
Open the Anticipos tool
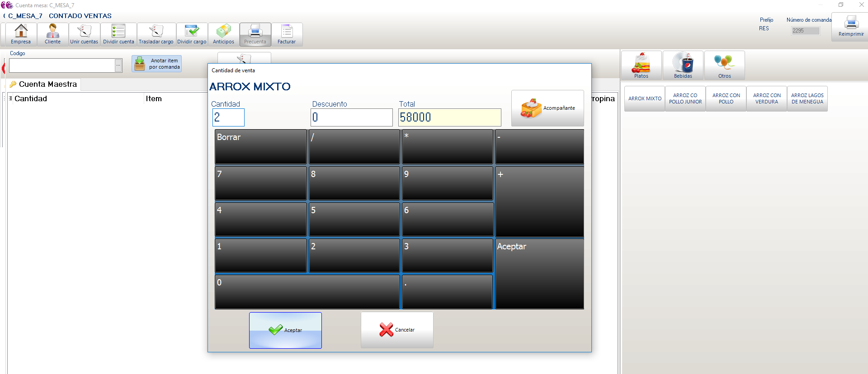(223, 34)
